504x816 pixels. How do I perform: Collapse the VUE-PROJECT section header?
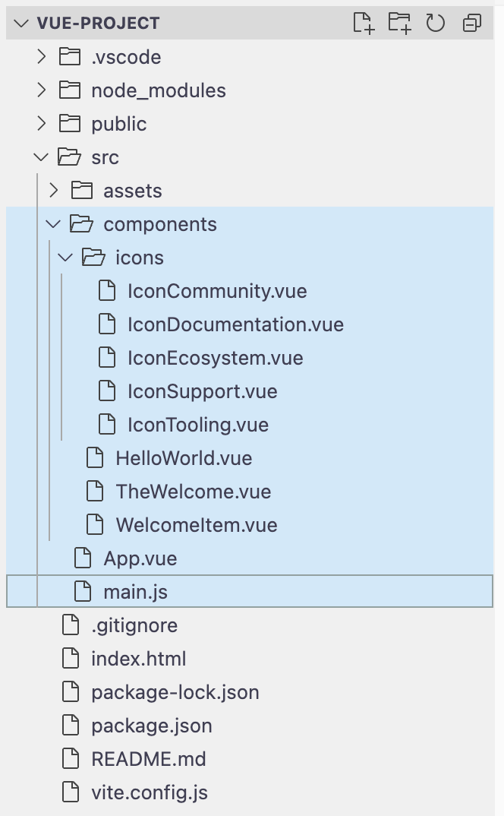(20, 24)
